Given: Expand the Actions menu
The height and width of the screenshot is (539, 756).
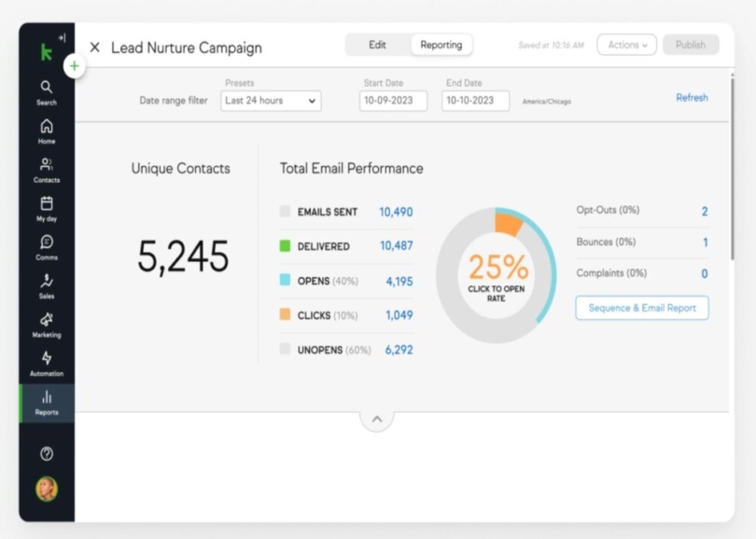Looking at the screenshot, I should 626,44.
